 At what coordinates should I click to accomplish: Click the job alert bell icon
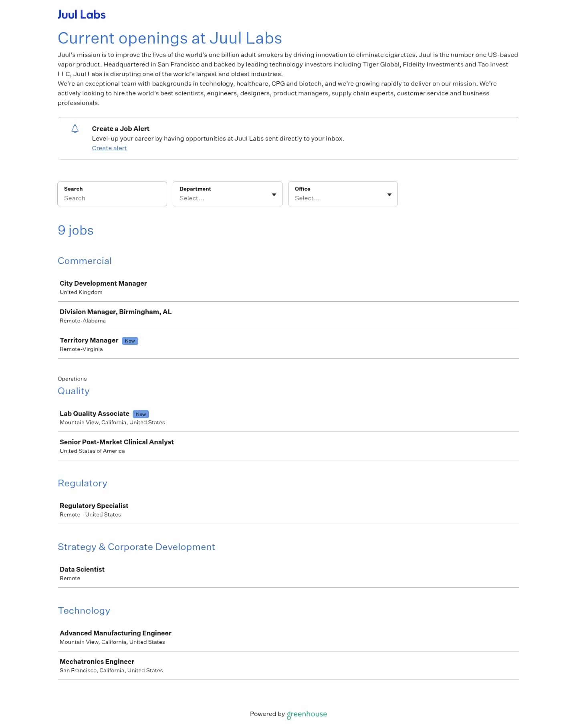coord(75,129)
